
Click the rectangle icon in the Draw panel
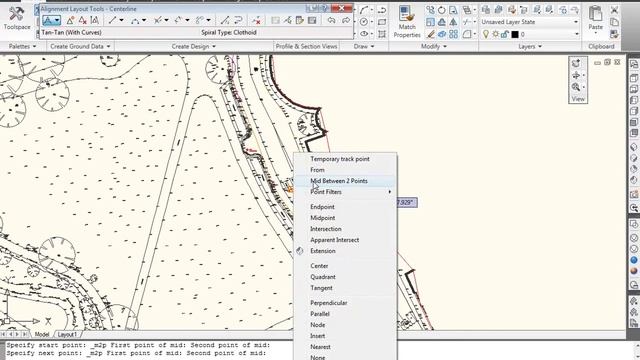(x=382, y=22)
